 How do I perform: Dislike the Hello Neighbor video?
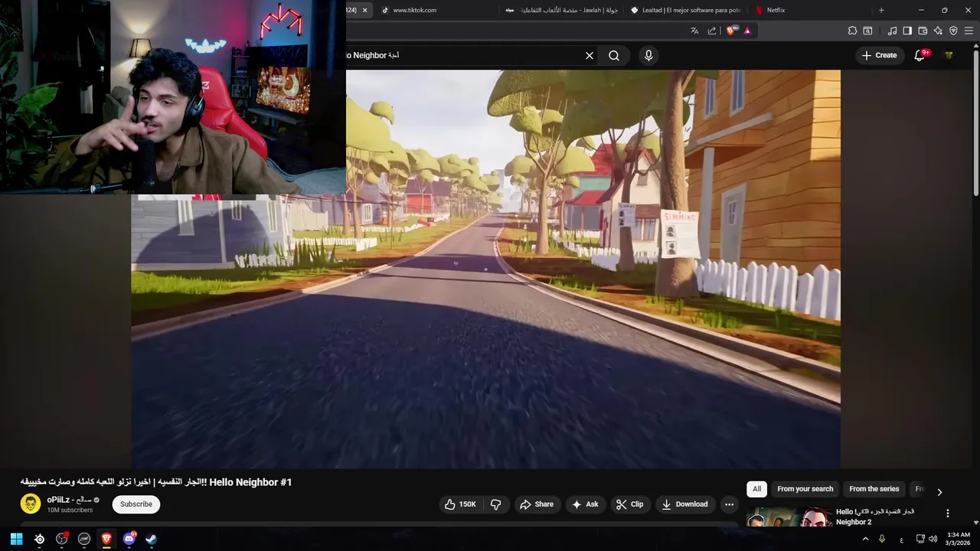pyautogui.click(x=496, y=504)
